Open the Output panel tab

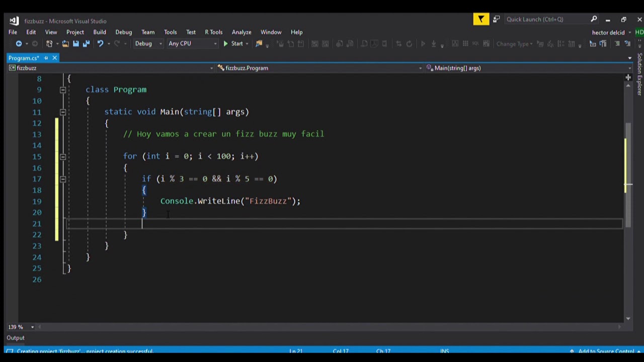click(x=16, y=338)
